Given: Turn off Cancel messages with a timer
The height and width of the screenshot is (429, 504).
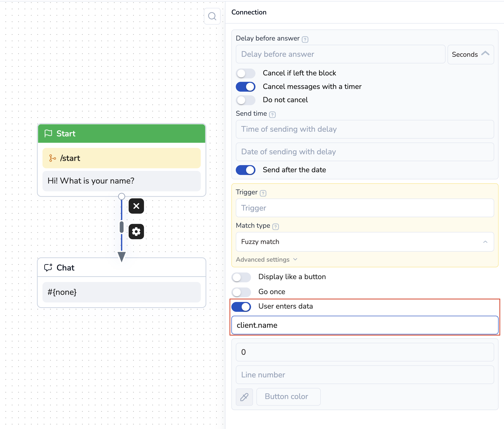Looking at the screenshot, I should (245, 87).
